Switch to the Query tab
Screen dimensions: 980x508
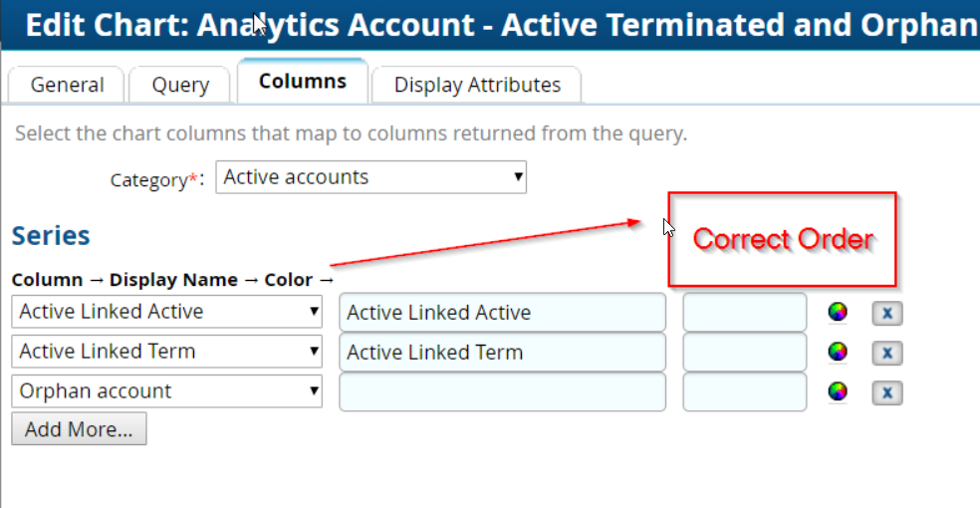180,86
